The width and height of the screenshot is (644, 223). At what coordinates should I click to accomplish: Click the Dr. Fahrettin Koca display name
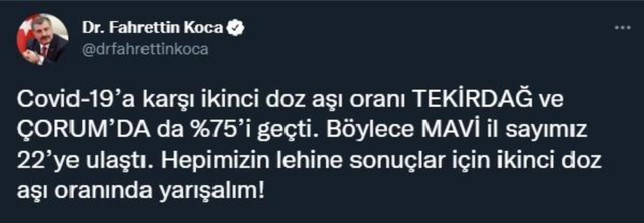pyautogui.click(x=152, y=28)
